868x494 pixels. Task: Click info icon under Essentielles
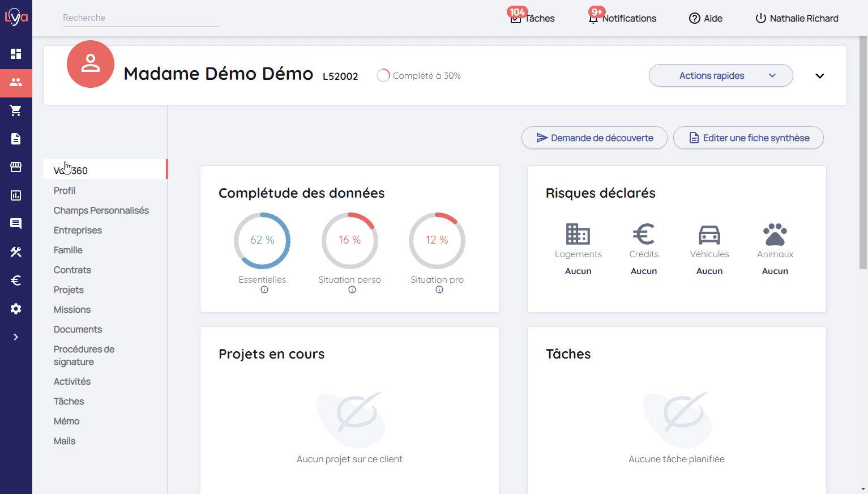point(264,290)
